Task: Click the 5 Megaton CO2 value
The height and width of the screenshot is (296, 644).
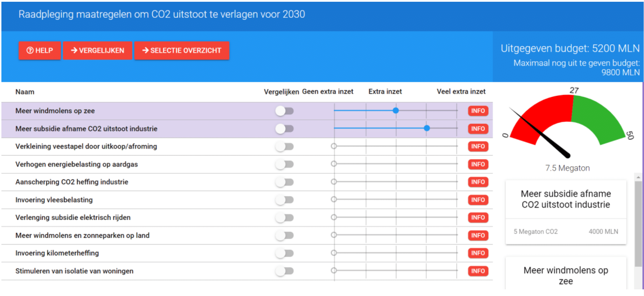Action: pyautogui.click(x=535, y=232)
